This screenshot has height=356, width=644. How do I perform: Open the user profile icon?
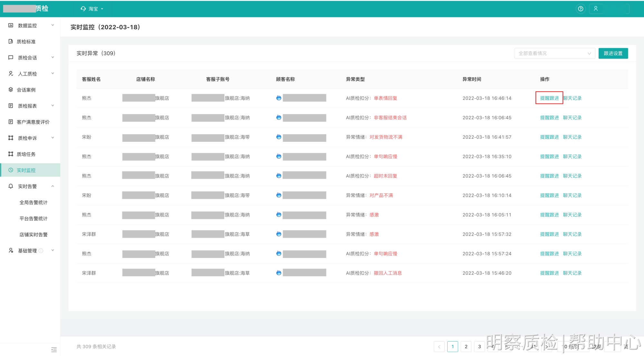point(596,9)
